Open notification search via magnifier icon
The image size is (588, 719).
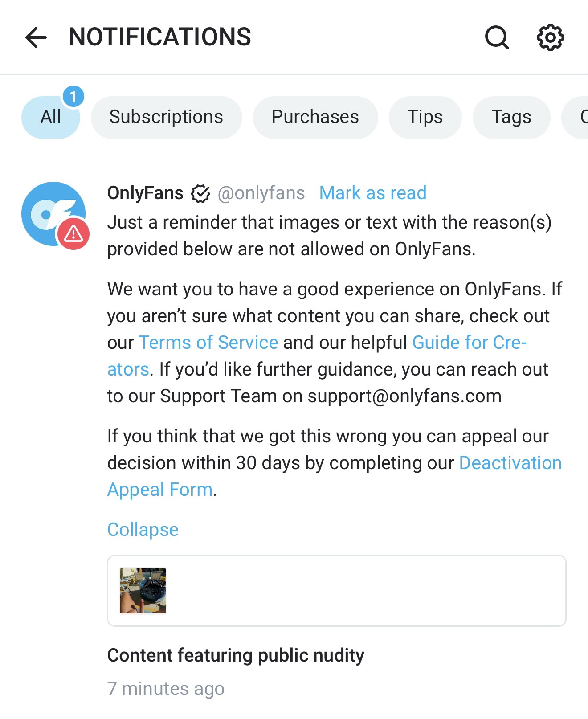pyautogui.click(x=497, y=37)
